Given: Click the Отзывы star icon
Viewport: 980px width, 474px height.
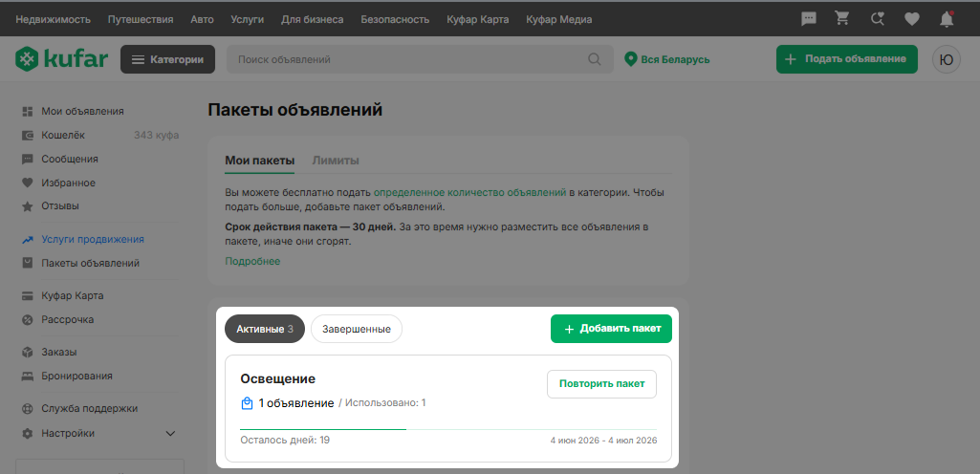Looking at the screenshot, I should point(27,206).
